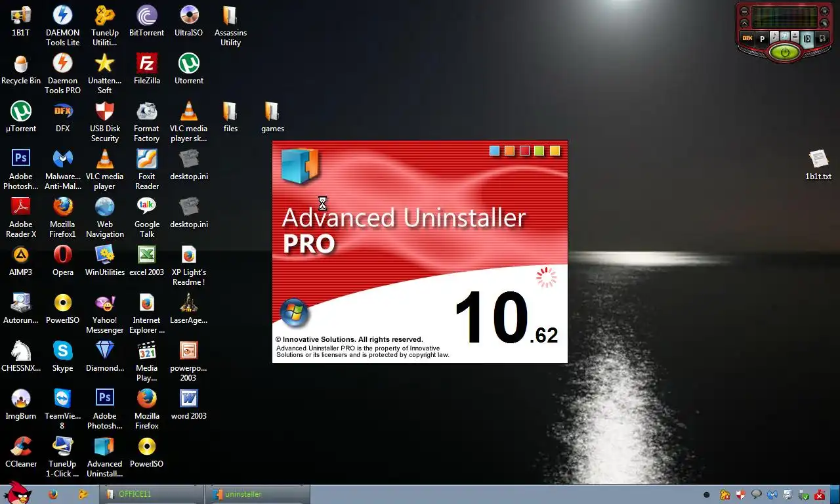Select the 1b1t.txt file
The height and width of the screenshot is (504, 840).
(x=818, y=165)
